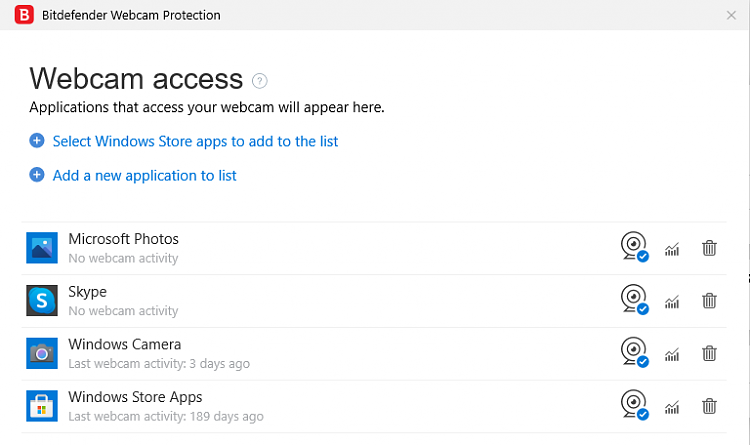Click Add a new application to list
This screenshot has width=750, height=445.
[x=144, y=175]
